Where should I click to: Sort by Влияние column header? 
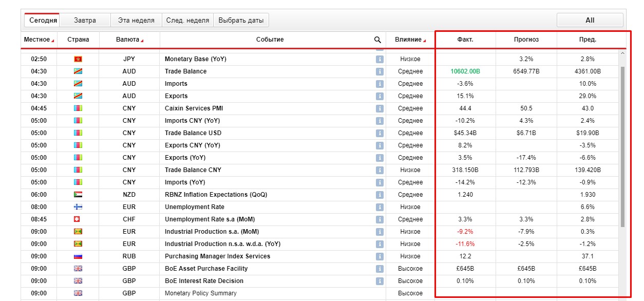(410, 40)
